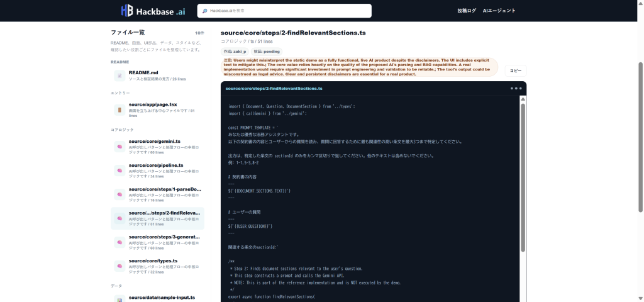
Task: Click the pipeline.ts brain icon
Action: pyautogui.click(x=119, y=171)
